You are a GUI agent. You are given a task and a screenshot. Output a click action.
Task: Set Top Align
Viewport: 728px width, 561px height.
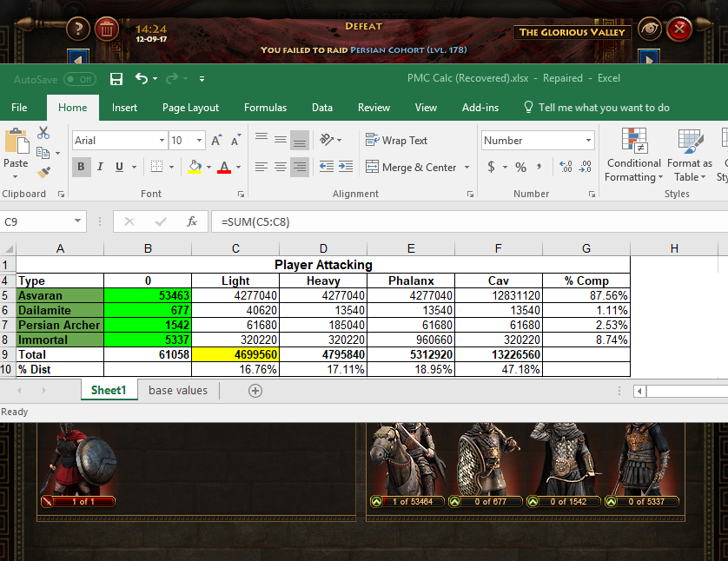click(x=261, y=138)
